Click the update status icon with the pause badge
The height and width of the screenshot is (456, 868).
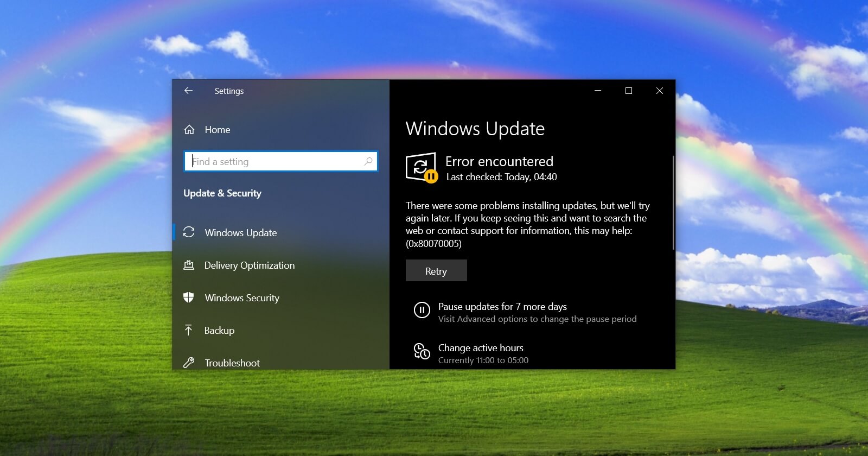point(422,167)
